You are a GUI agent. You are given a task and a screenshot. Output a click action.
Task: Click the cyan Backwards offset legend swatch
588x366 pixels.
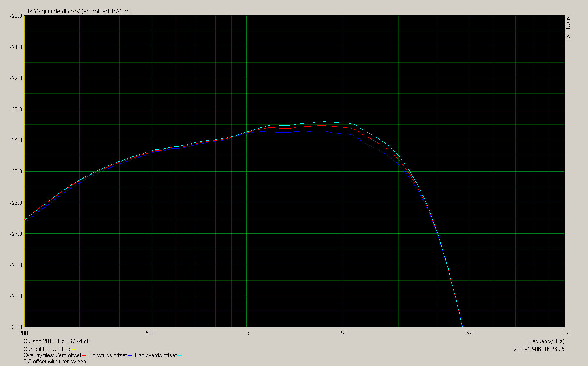180,356
